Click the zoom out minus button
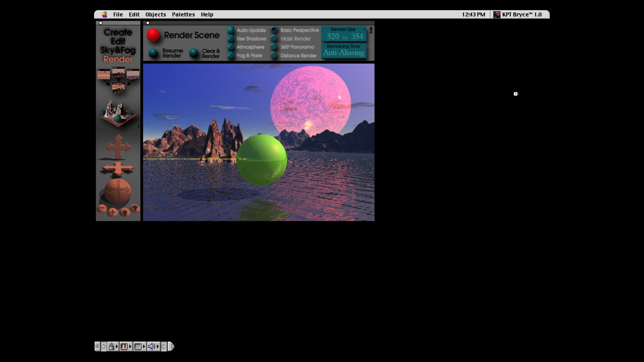Image resolution: width=644 pixels, height=362 pixels. click(102, 208)
